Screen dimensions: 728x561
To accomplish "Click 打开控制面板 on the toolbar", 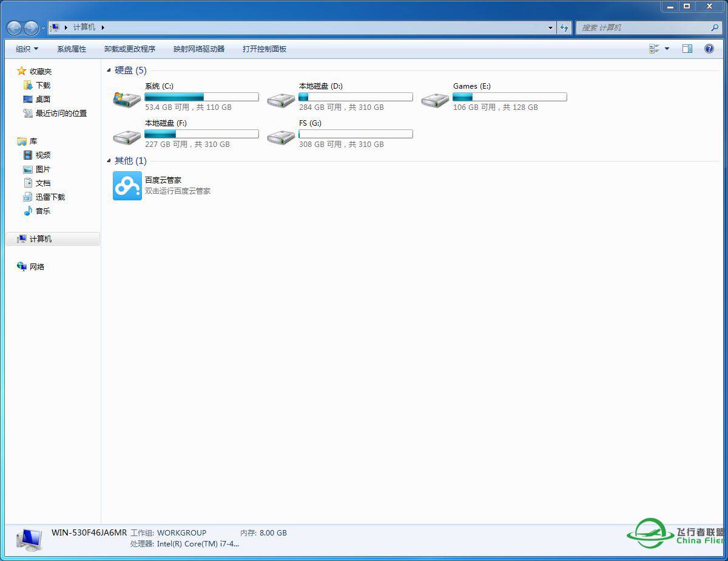I will (264, 49).
